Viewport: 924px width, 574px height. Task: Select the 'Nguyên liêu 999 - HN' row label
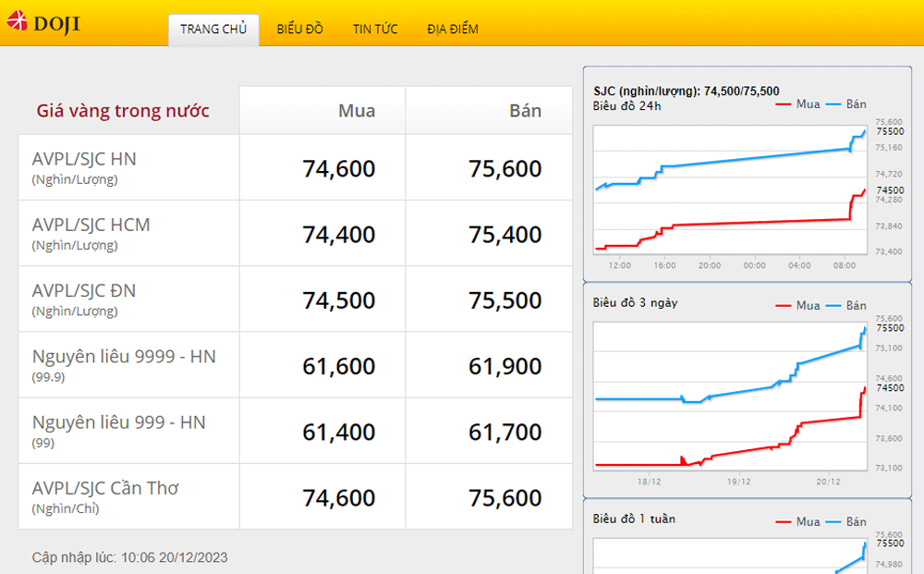[118, 422]
